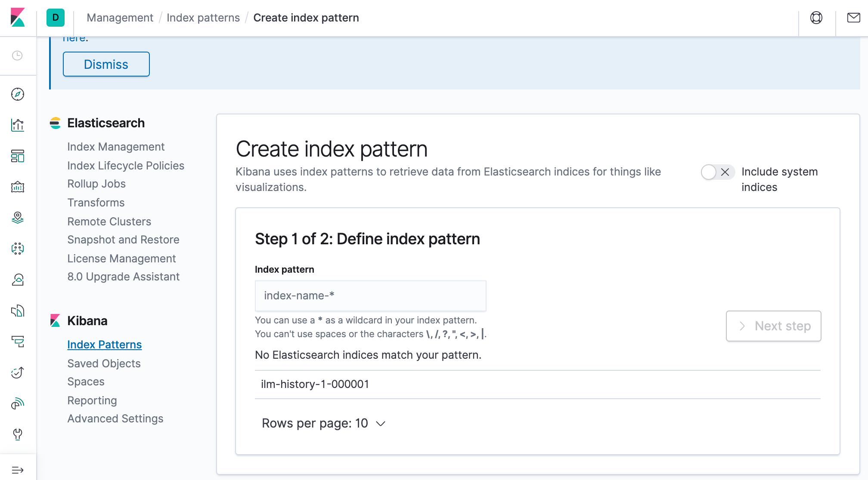Open Index Lifecycle Policies
Screen dimensions: 868x480
pos(126,166)
